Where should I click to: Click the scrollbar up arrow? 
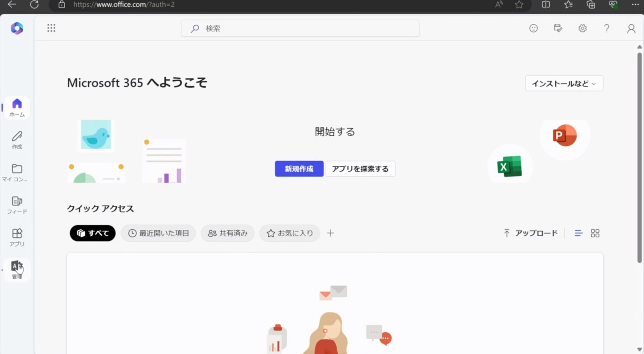pyautogui.click(x=639, y=47)
